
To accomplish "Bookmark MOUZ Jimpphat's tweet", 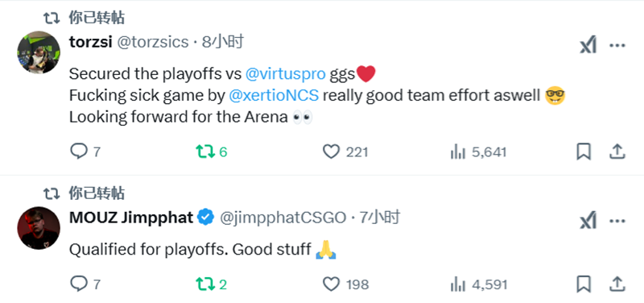I will pos(584,284).
